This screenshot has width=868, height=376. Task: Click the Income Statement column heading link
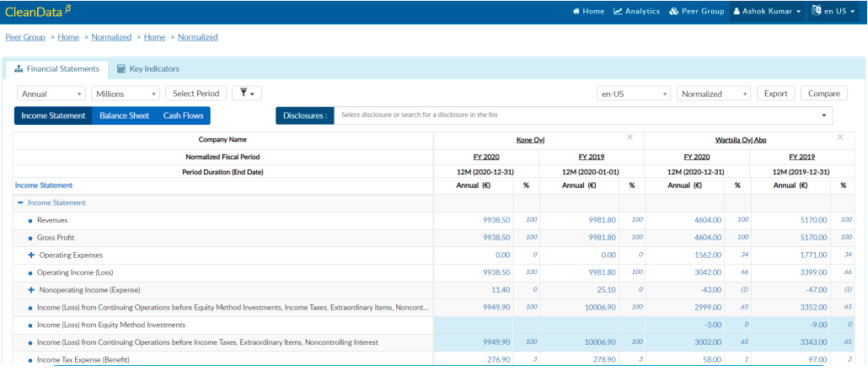[44, 185]
